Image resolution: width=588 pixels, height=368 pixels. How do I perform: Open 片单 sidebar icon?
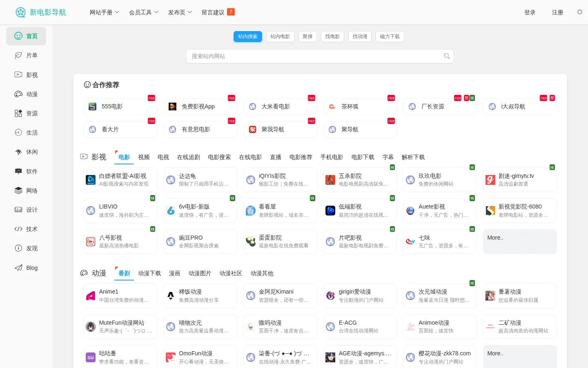tap(18, 55)
